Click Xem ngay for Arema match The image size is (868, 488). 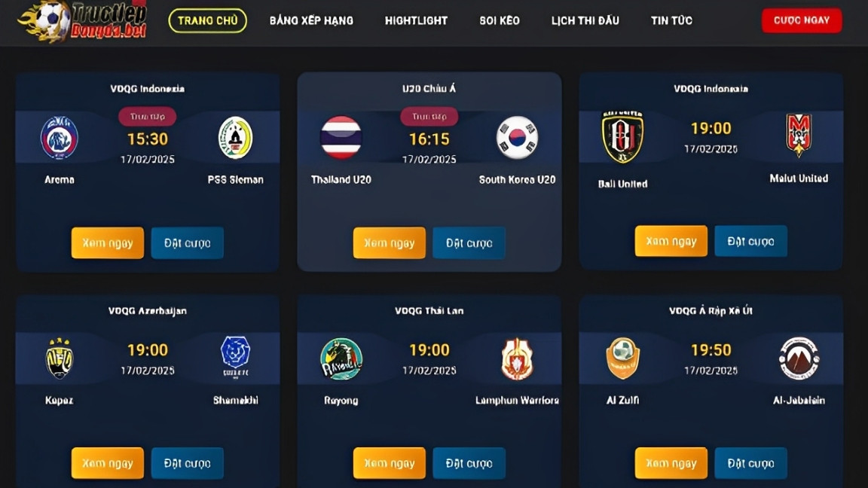coord(108,243)
